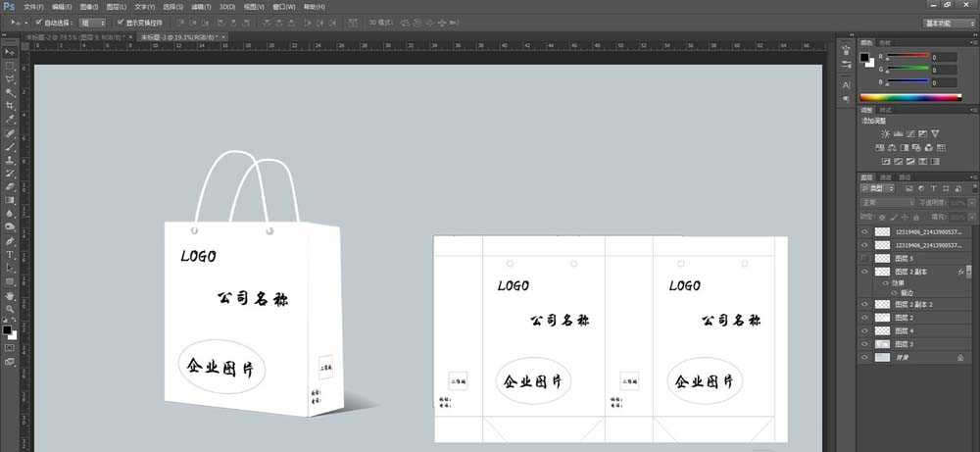Viewport: 980px width, 452px height.
Task: Select the Horizontal Type tool
Action: [x=10, y=254]
